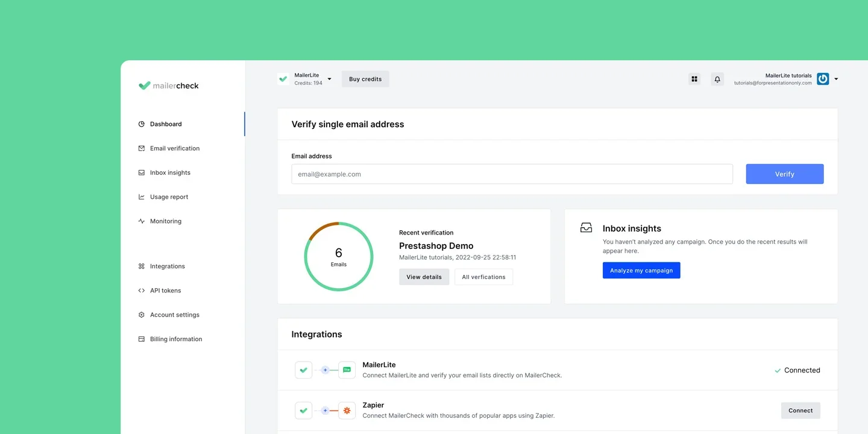Click the MailerLite integration logo icon
Viewport: 868px width, 434px height.
coord(347,370)
